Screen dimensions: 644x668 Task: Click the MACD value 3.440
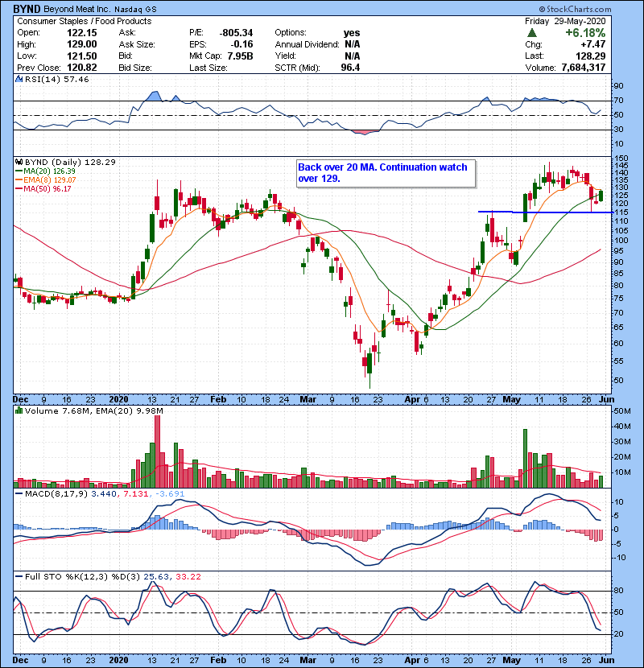(104, 494)
